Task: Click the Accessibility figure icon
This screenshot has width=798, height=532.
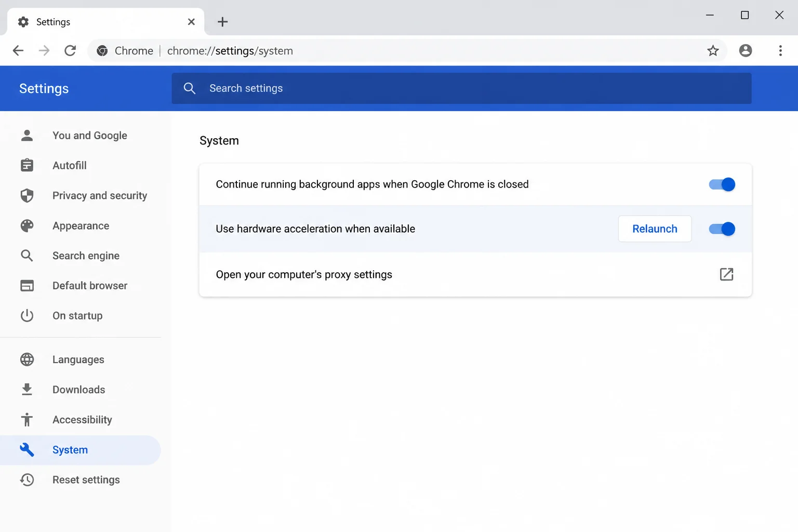Action: [27, 420]
